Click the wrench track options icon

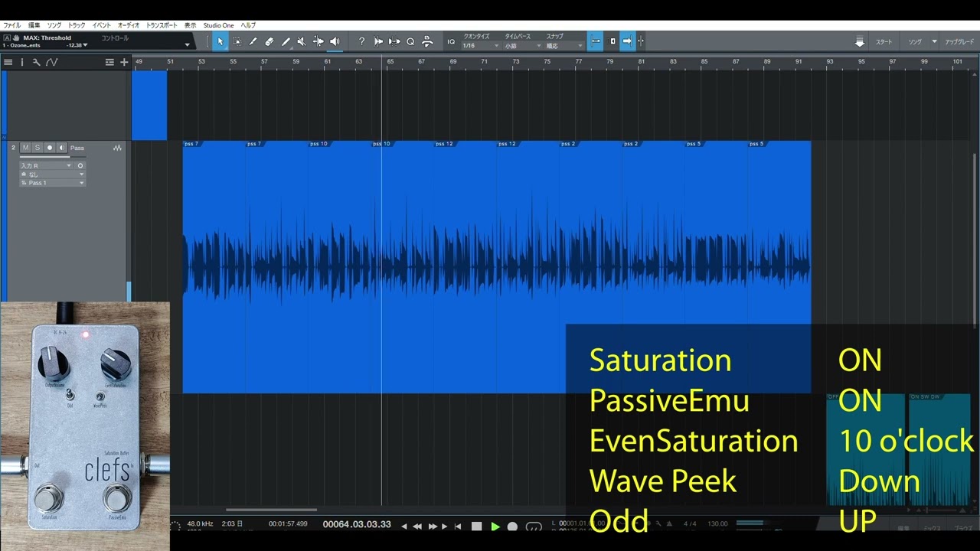pos(36,62)
